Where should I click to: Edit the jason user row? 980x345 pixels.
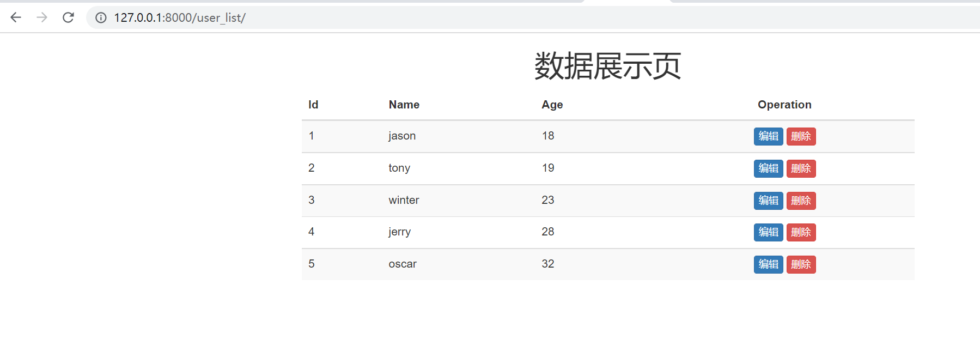pyautogui.click(x=768, y=136)
